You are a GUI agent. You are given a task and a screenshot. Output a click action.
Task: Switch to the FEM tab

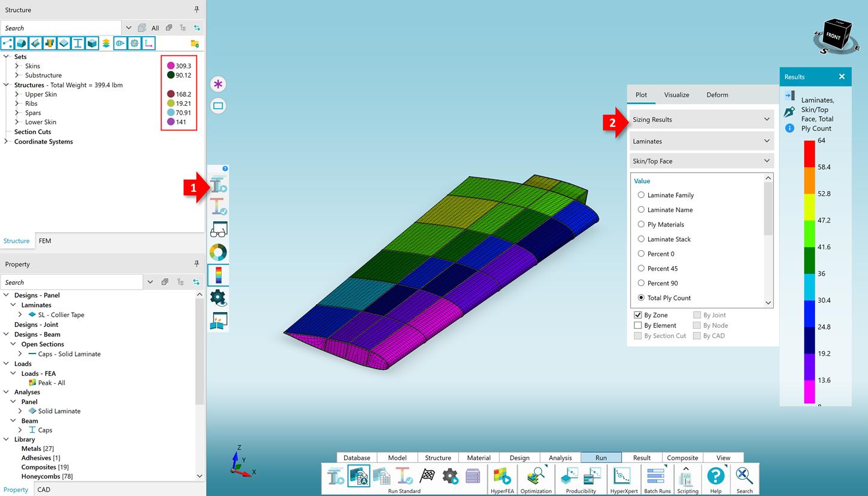point(45,240)
